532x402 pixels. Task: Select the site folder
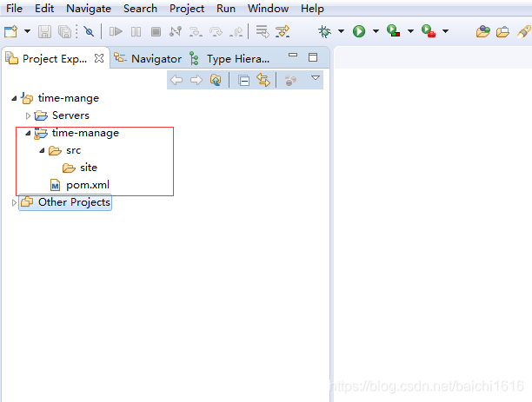pyautogui.click(x=80, y=168)
